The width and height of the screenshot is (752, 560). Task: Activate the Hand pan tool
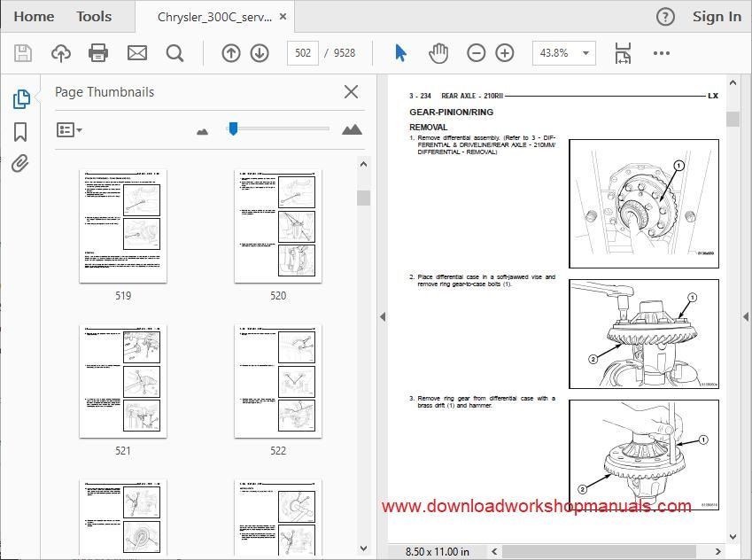pos(438,53)
